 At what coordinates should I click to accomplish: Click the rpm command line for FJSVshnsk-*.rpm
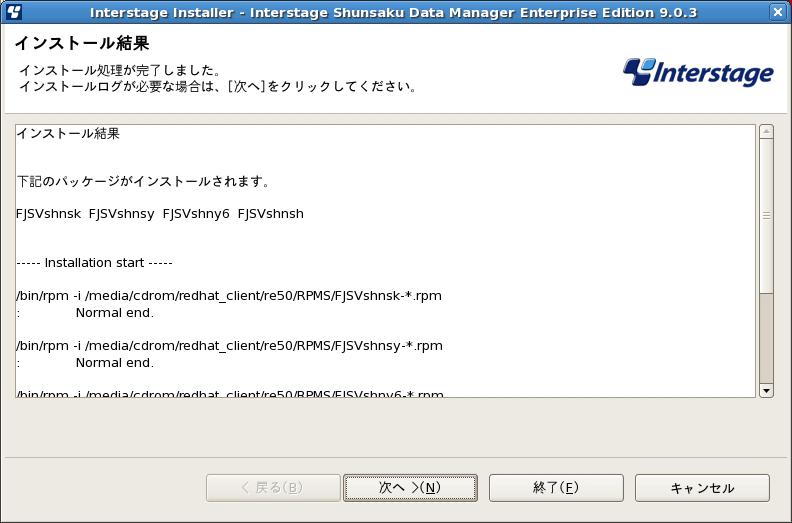(229, 296)
